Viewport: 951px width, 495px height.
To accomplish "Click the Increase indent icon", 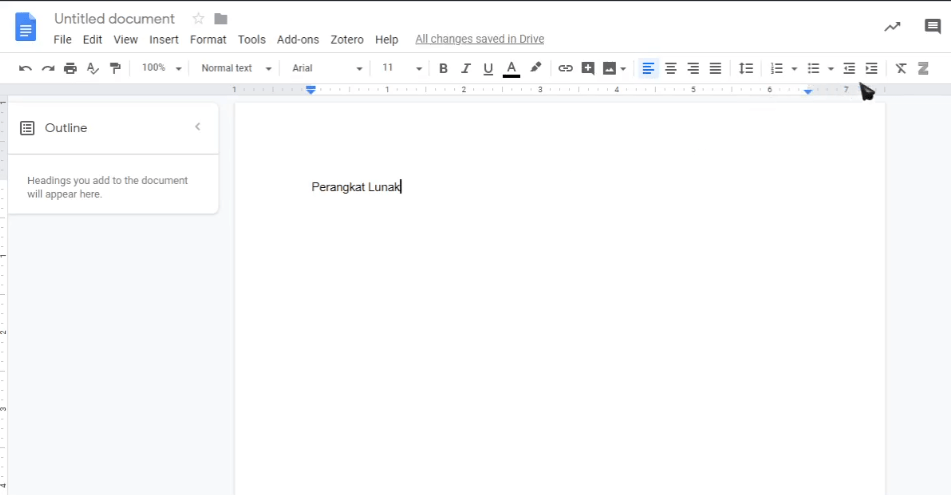I will (x=871, y=68).
